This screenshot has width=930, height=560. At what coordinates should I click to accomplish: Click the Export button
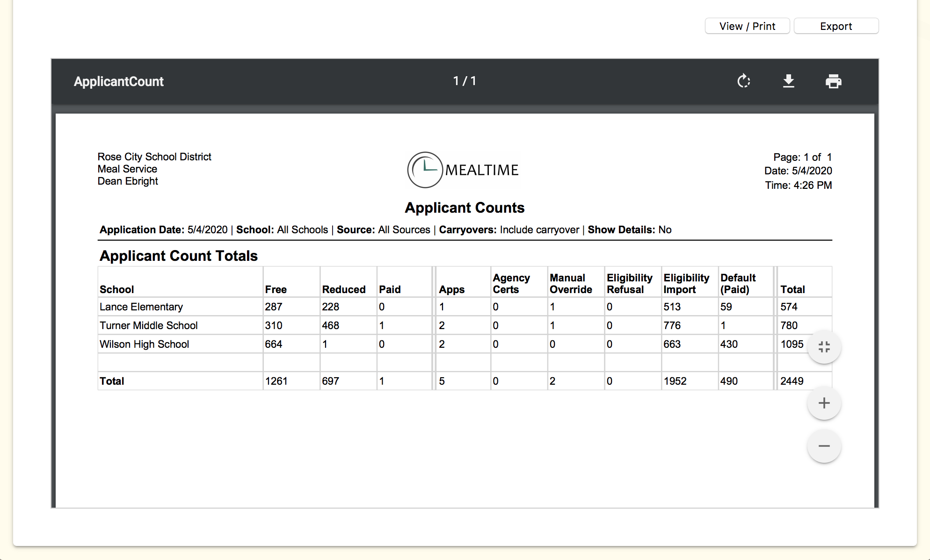[836, 26]
